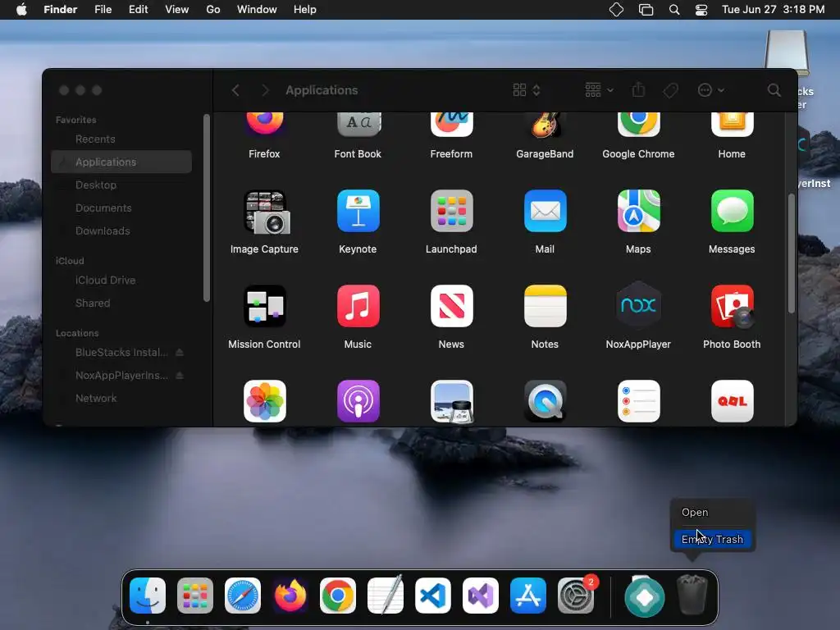840x630 pixels.
Task: Open Spotlight search in the menu bar
Action: point(674,10)
